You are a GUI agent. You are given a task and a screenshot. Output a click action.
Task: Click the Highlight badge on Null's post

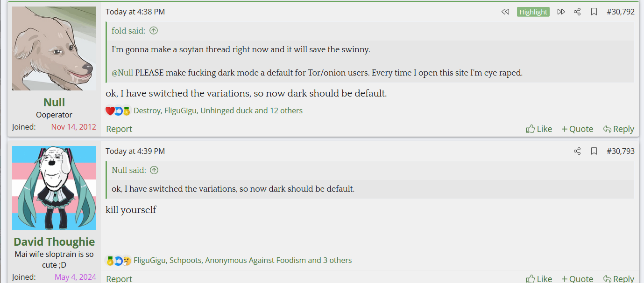(533, 12)
